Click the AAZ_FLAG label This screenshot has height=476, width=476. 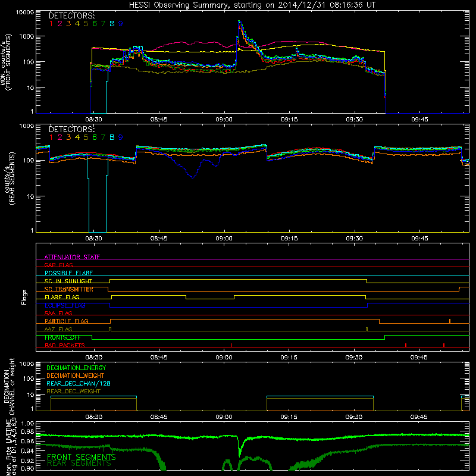pos(58,330)
